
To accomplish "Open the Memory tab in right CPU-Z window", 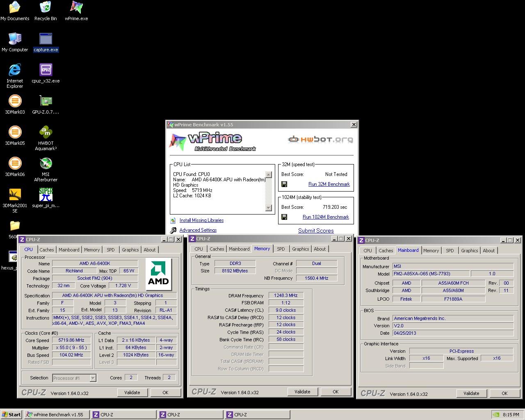I will pyautogui.click(x=431, y=251).
